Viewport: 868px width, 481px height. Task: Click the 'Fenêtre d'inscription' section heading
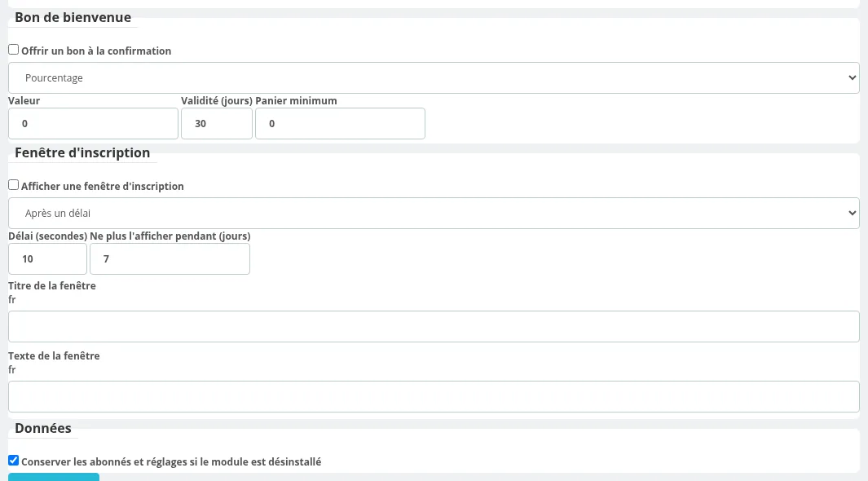pyautogui.click(x=82, y=152)
